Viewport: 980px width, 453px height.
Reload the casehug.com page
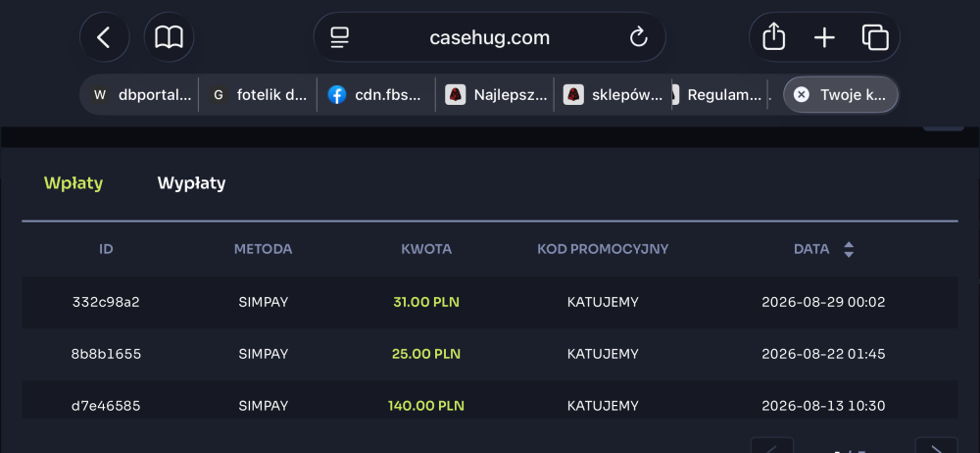[638, 37]
